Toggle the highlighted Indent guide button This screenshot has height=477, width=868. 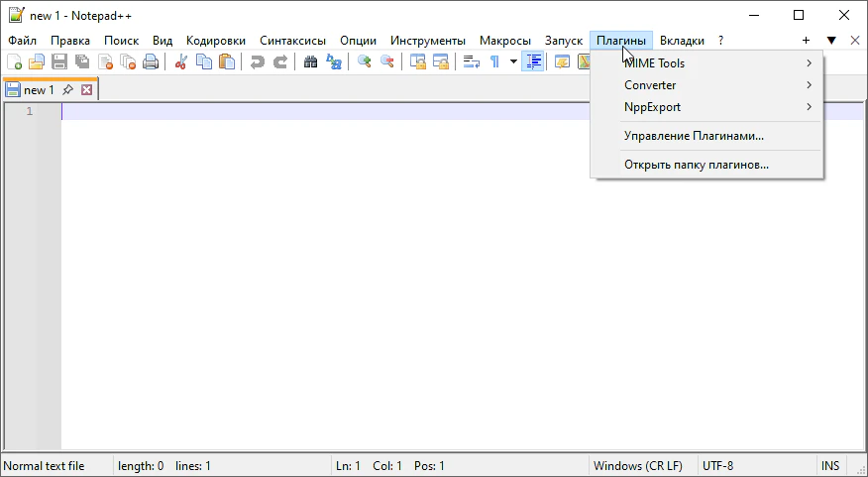[534, 61]
